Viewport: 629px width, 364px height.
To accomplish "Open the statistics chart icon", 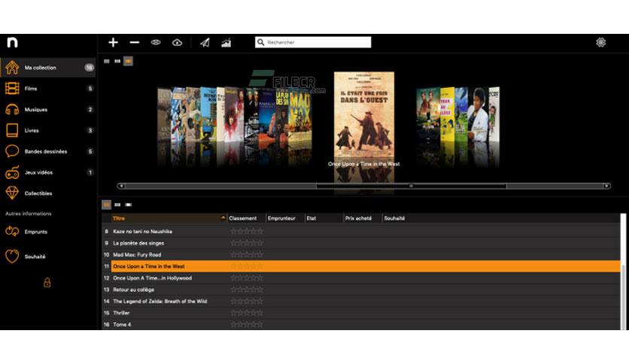I will click(x=226, y=43).
